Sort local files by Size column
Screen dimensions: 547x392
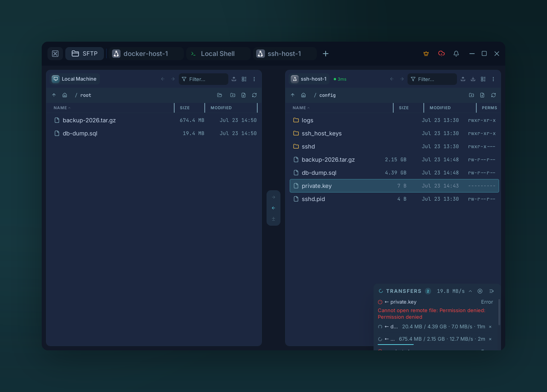(x=185, y=108)
